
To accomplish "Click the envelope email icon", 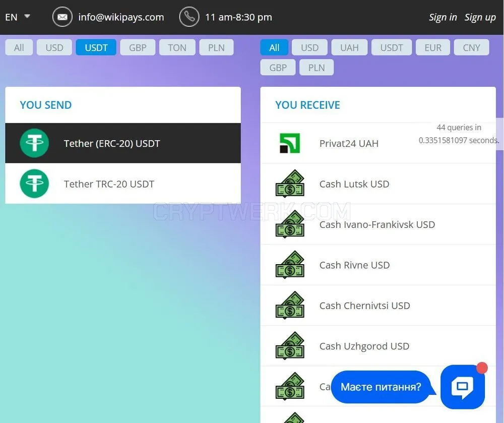I will click(62, 17).
